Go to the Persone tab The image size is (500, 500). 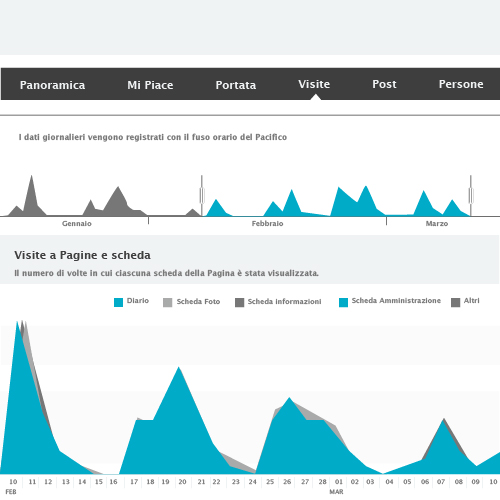(461, 84)
